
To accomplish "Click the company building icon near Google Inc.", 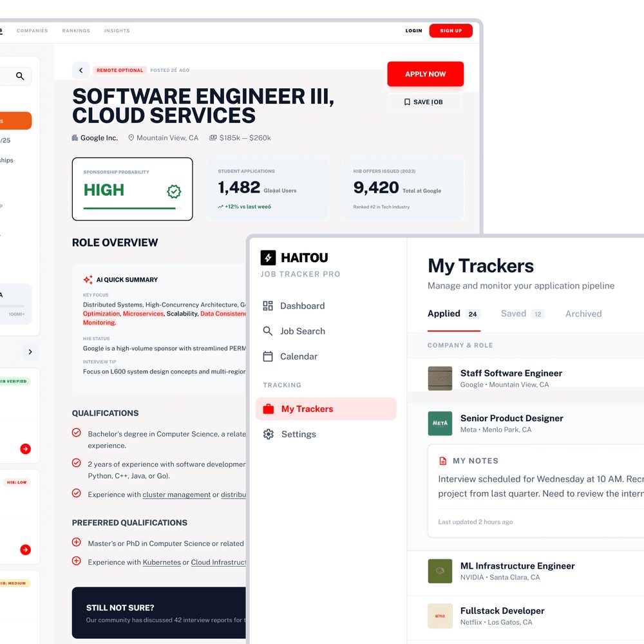I will 75,138.
